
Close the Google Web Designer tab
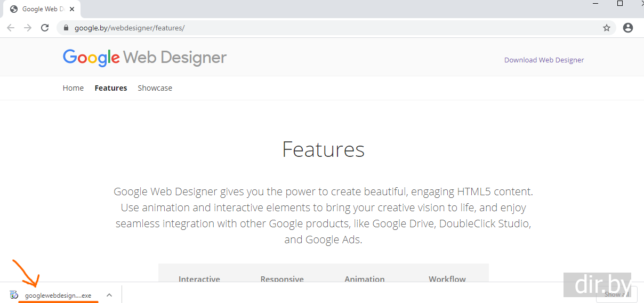73,9
